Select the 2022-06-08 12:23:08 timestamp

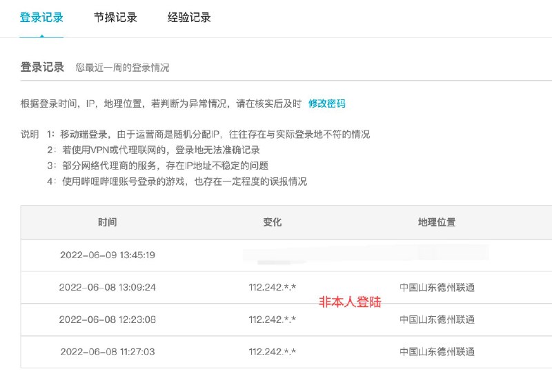107,320
